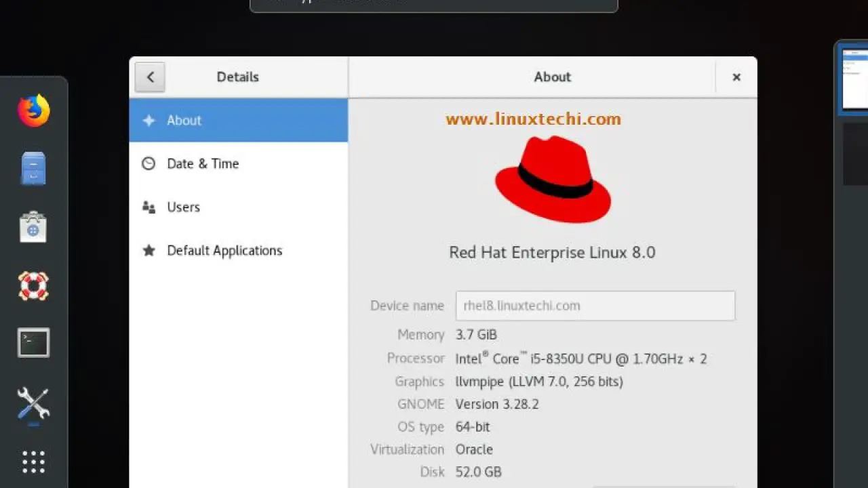Open the Settings wrench-and-screwdriver dock icon

point(33,403)
